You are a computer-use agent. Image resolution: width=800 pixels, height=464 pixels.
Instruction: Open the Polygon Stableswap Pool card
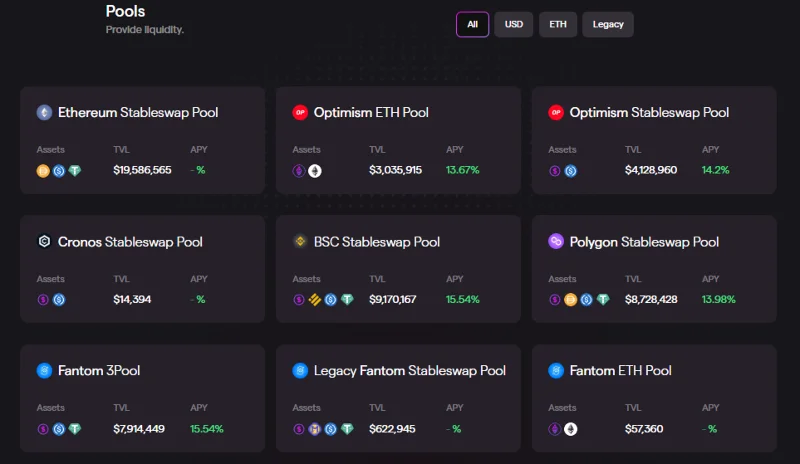click(654, 269)
